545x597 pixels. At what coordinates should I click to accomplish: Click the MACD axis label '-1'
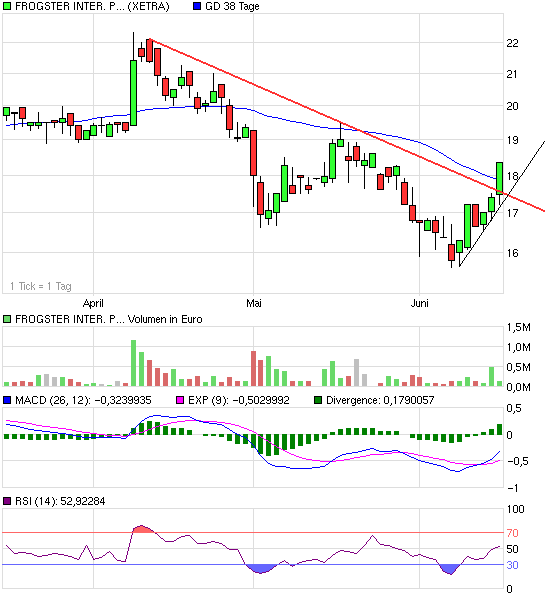pyautogui.click(x=513, y=488)
